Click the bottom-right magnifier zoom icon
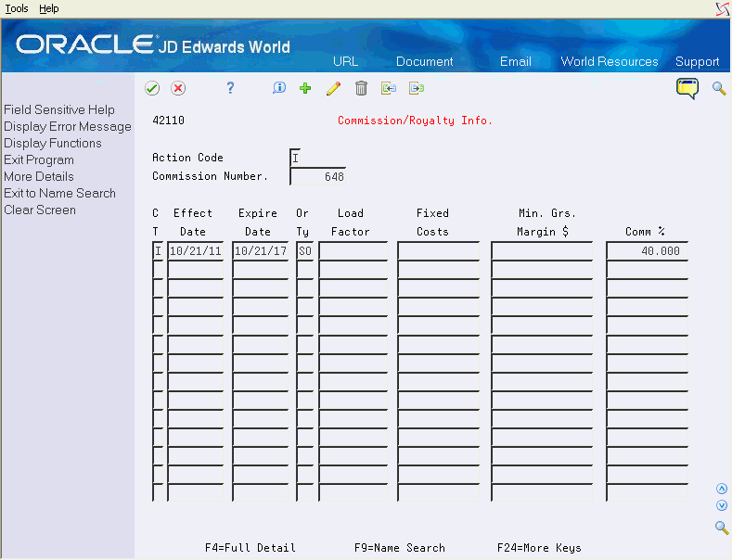 (722, 528)
